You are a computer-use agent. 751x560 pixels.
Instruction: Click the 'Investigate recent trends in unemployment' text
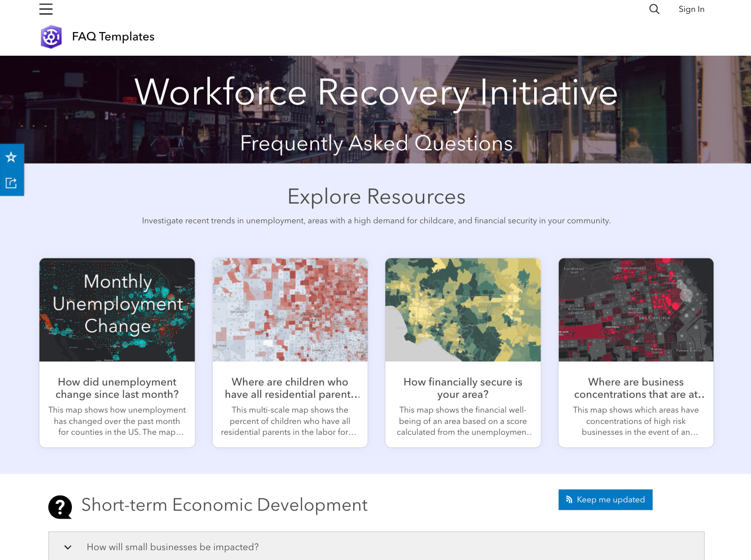[x=376, y=221]
